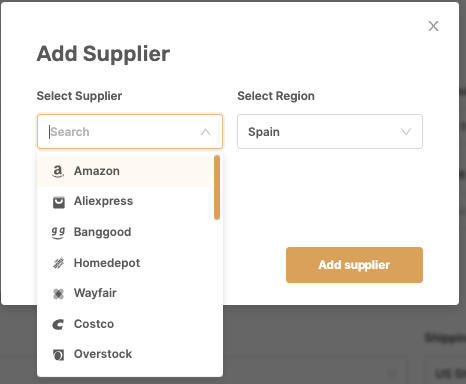Image resolution: width=466 pixels, height=384 pixels.
Task: Click the Wayfair logo icon
Action: tap(58, 294)
